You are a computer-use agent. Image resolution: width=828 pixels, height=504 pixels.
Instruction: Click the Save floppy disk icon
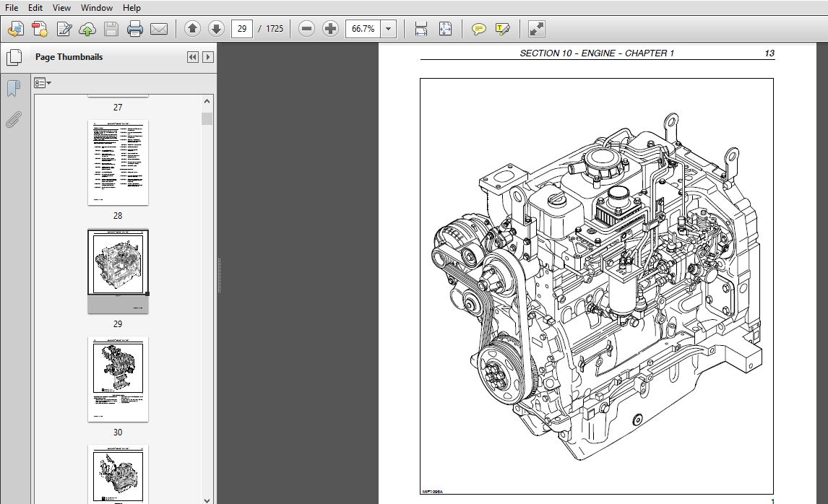111,28
